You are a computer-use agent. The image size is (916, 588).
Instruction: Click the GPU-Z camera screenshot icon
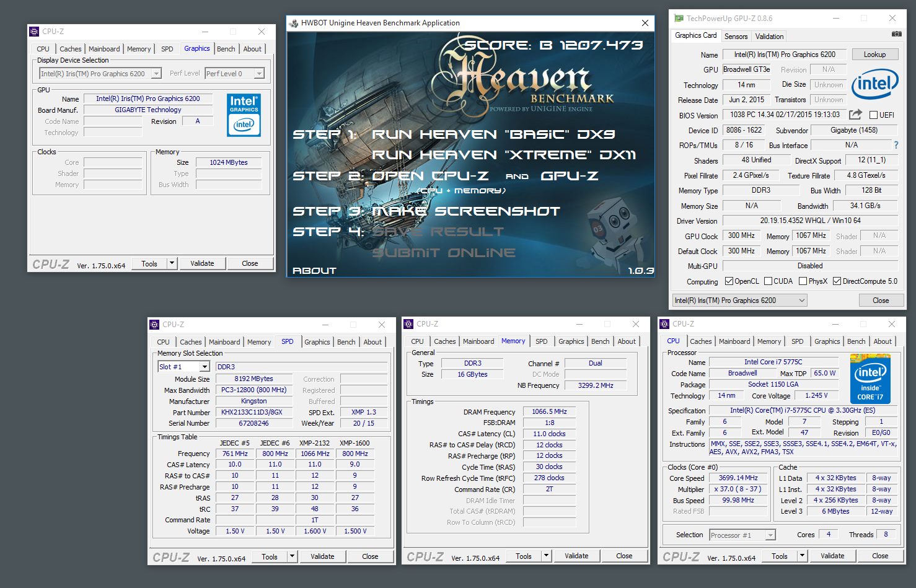(x=896, y=34)
